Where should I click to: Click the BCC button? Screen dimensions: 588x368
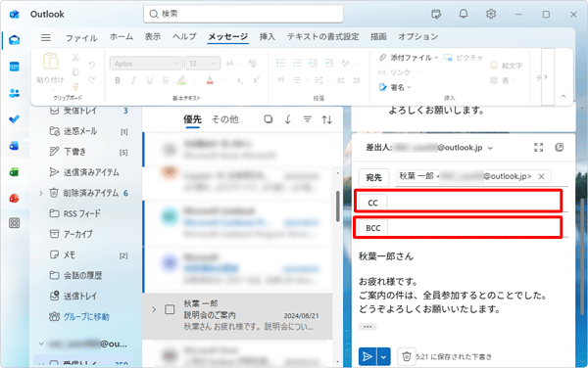coord(373,228)
